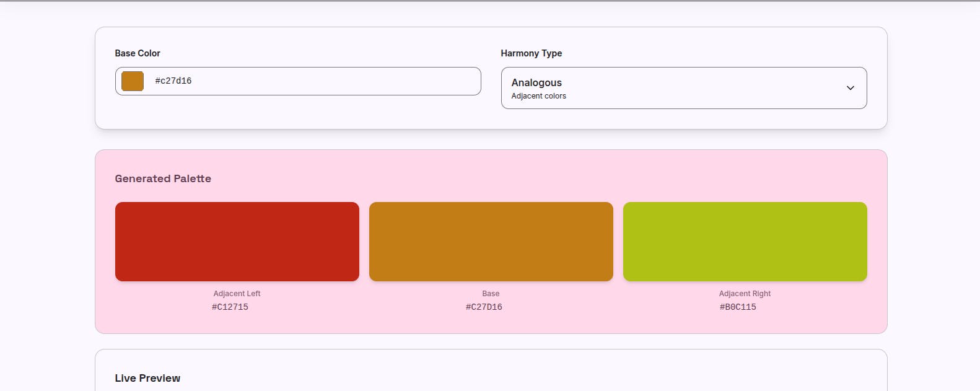Click the #B0C115 hex code
This screenshot has height=391, width=980.
(x=738, y=307)
